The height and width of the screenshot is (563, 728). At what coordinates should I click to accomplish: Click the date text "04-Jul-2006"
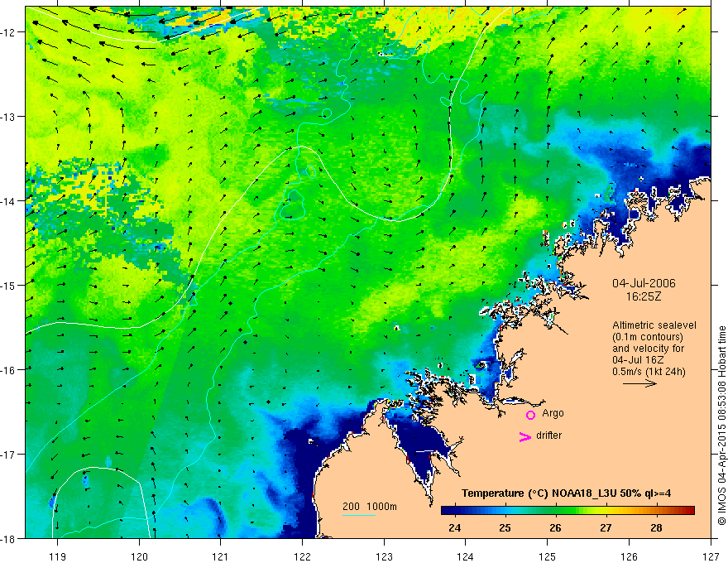click(644, 283)
